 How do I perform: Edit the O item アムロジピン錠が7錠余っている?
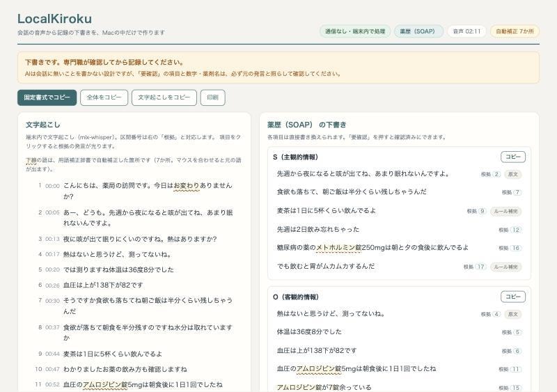click(x=324, y=387)
